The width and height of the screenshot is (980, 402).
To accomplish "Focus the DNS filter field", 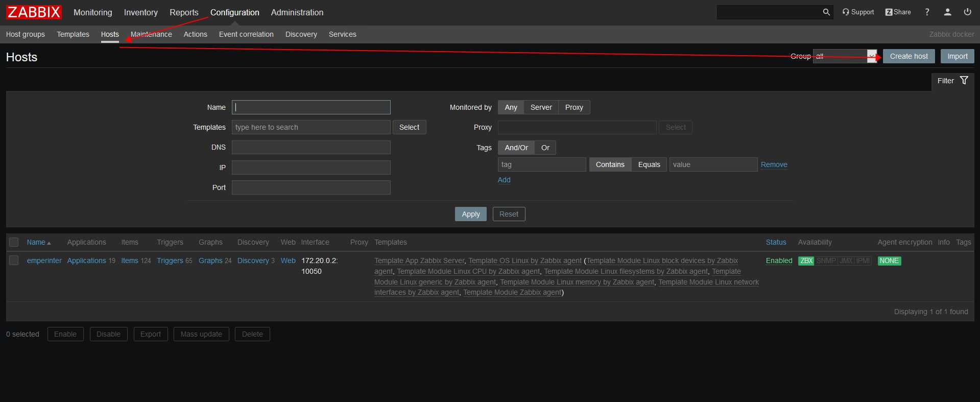I will pos(311,148).
